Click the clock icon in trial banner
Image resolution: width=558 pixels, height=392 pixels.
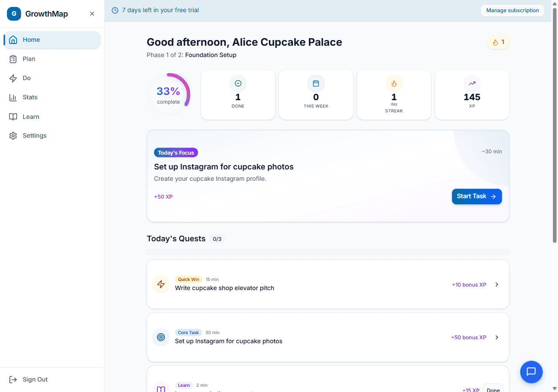coord(115,10)
